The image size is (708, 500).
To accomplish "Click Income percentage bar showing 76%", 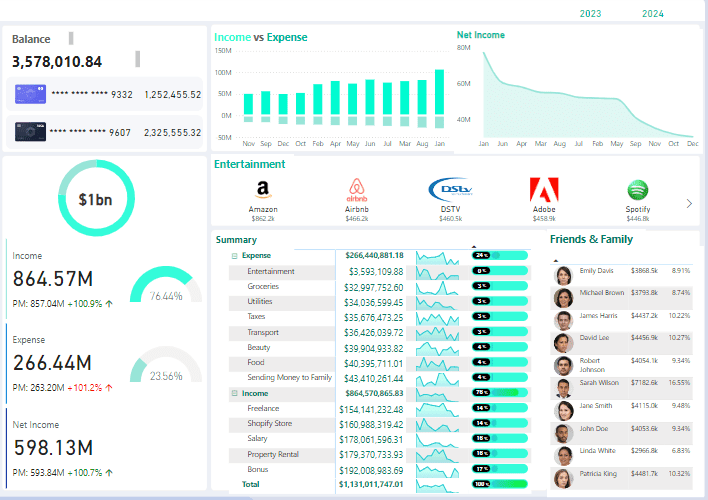I will tap(500, 393).
